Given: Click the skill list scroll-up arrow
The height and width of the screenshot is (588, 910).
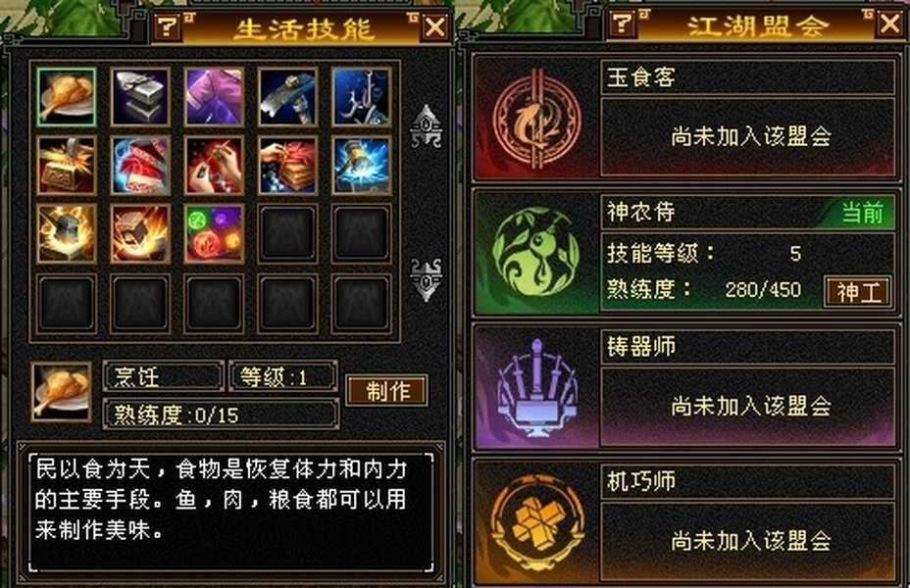Looking at the screenshot, I should pyautogui.click(x=426, y=126).
